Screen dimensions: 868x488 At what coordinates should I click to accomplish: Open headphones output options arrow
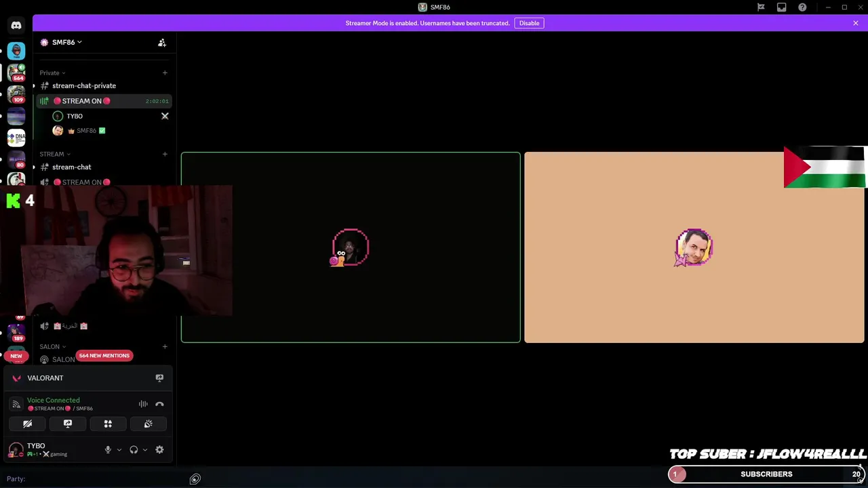click(144, 450)
